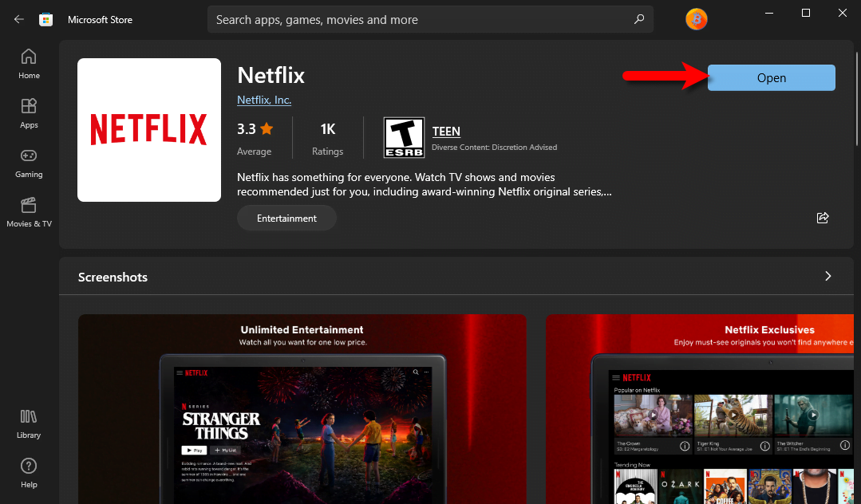Close the Microsoft Store window

pyautogui.click(x=843, y=13)
